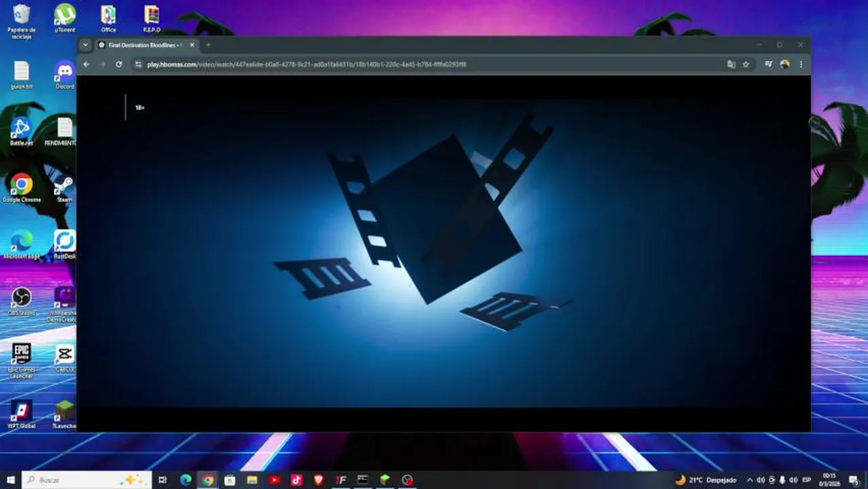This screenshot has width=868, height=489.
Task: Click the video player area
Action: coord(444,253)
